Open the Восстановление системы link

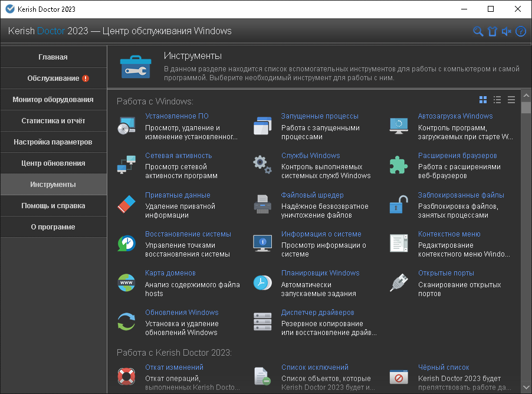tap(188, 234)
